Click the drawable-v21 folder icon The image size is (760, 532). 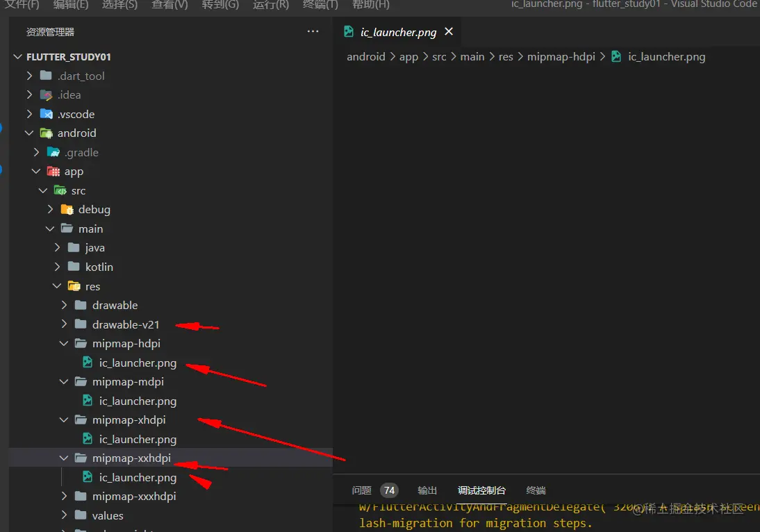[81, 324]
